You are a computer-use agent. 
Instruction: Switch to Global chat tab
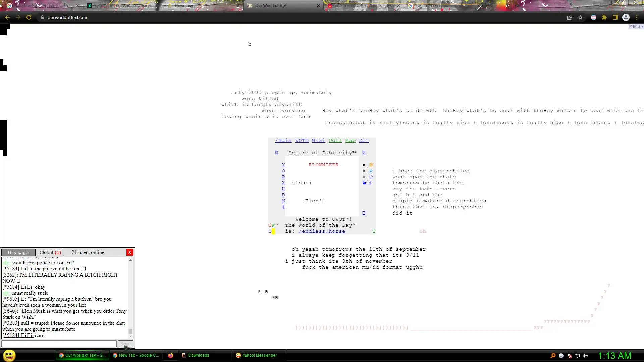tap(50, 252)
